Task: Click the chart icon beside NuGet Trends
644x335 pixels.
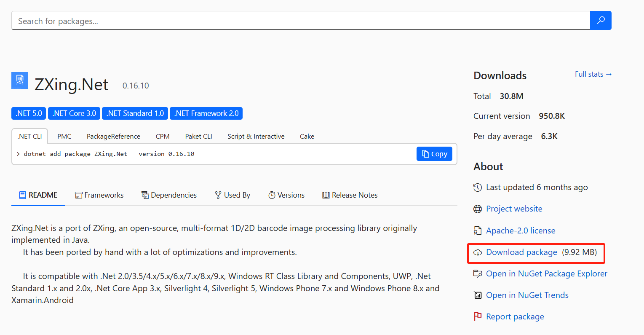Action: pyautogui.click(x=478, y=295)
